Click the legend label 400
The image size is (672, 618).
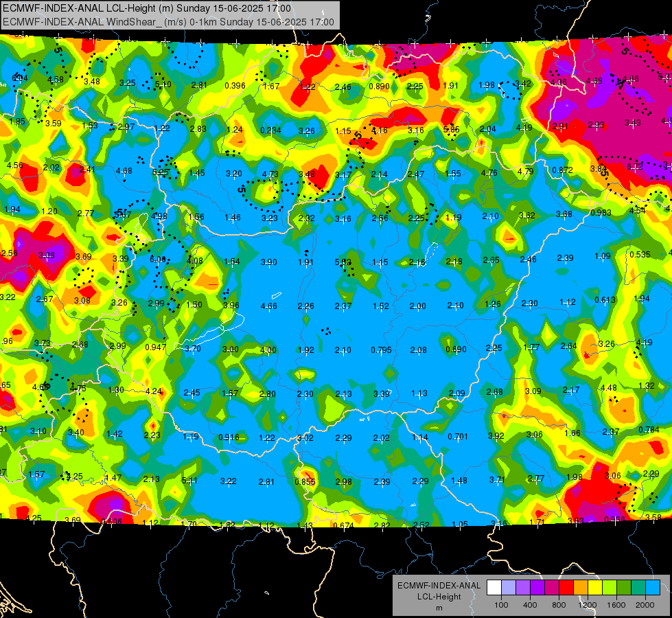530,605
